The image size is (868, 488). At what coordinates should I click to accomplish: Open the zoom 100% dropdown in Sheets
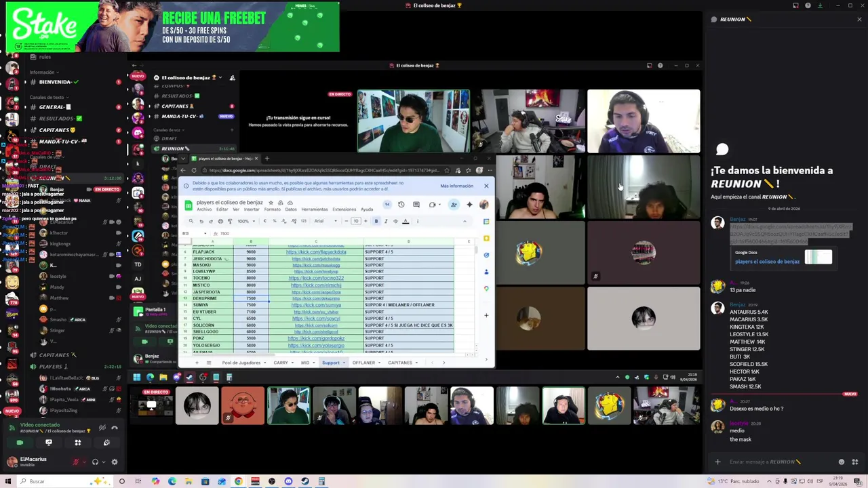point(246,221)
